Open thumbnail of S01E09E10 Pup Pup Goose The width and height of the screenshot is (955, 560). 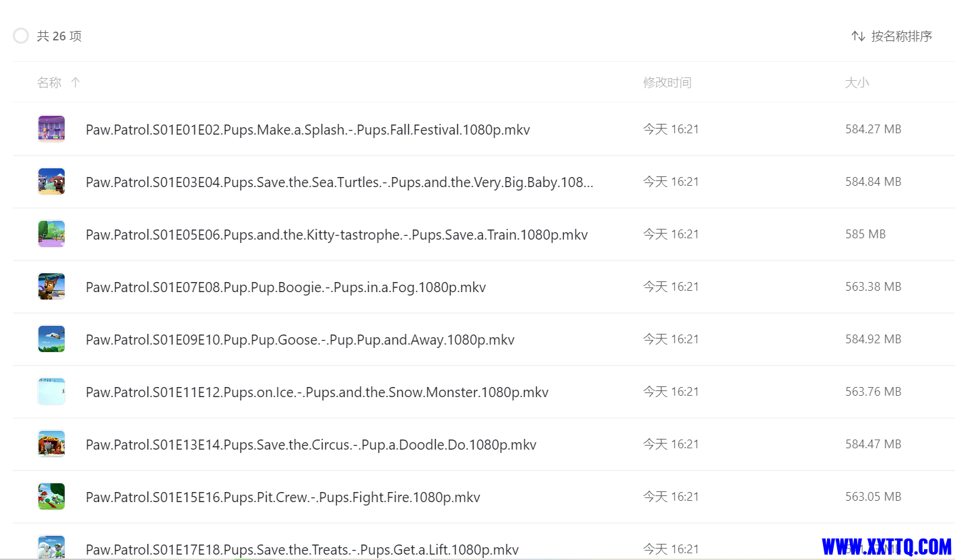click(51, 339)
